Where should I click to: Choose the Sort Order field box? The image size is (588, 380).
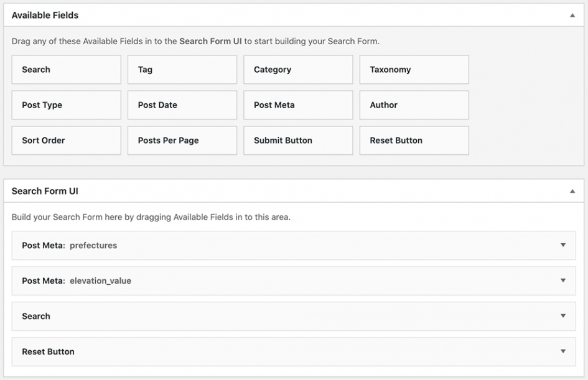click(66, 141)
